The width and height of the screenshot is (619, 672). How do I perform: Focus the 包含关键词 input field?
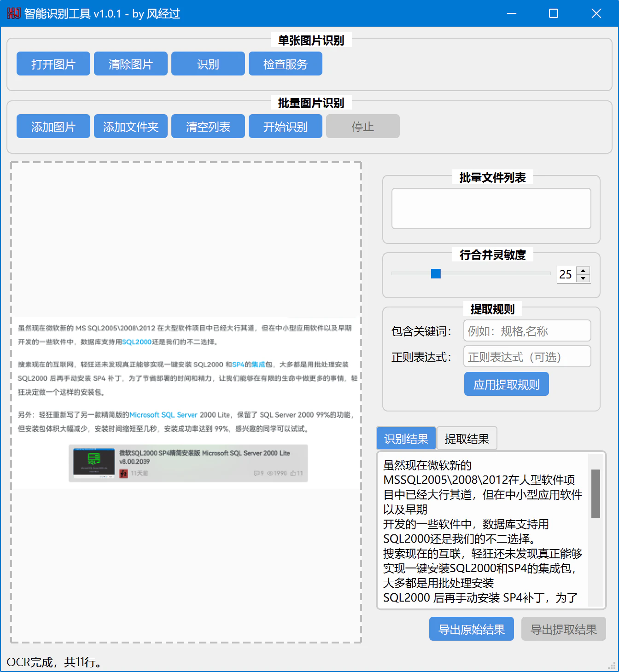pos(527,331)
